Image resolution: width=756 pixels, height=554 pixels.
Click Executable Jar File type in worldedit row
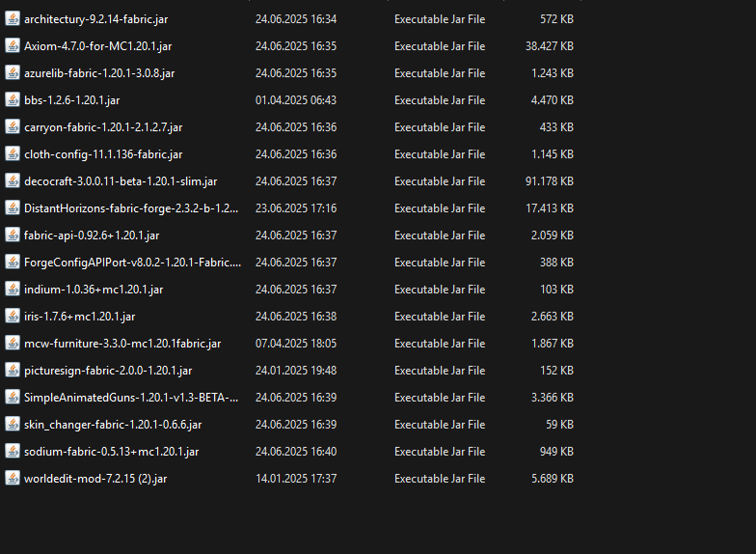440,479
